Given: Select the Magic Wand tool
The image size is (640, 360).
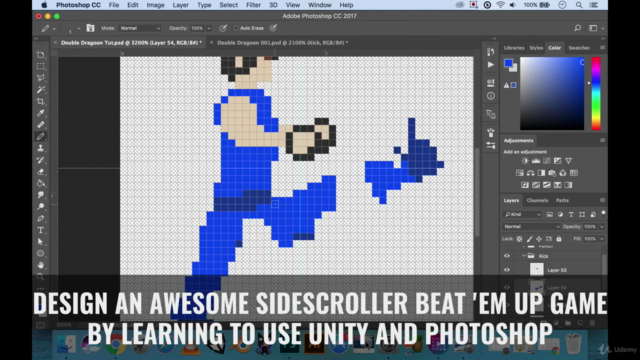Looking at the screenshot, I should tap(40, 90).
